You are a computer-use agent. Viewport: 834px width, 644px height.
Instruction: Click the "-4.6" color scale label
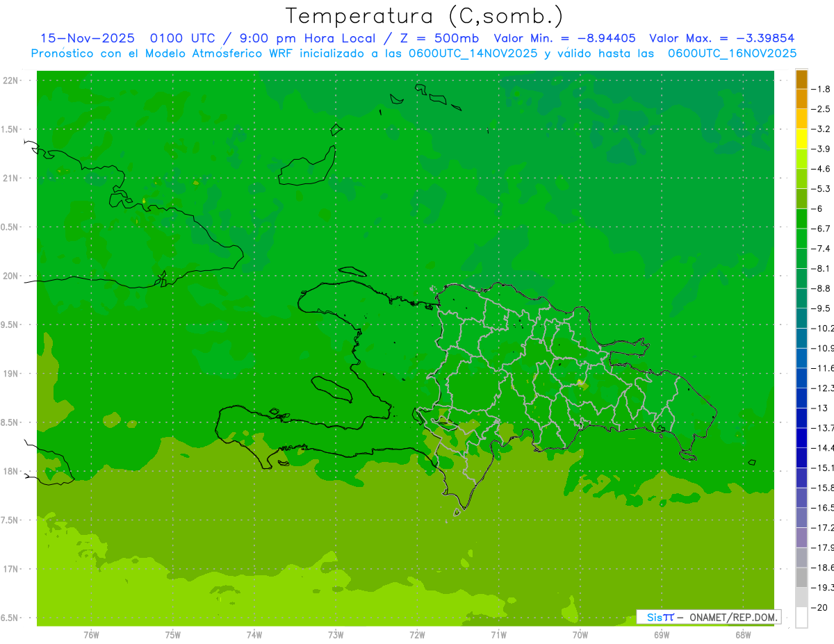(x=821, y=169)
